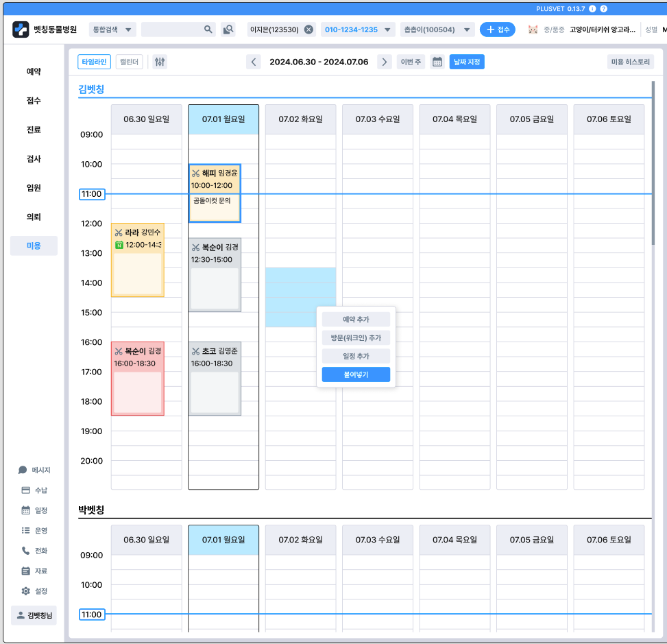
Task: Switch to 타임라인 view
Action: tap(94, 62)
